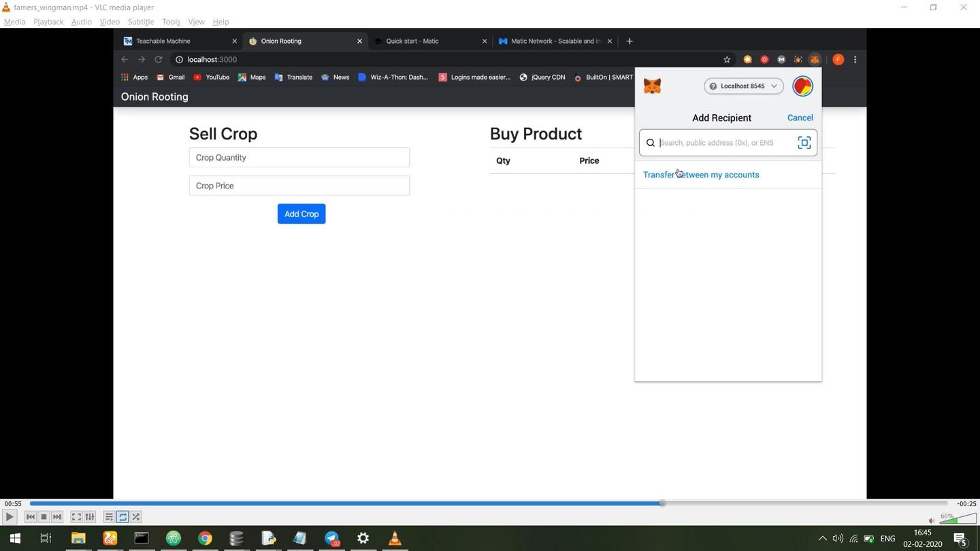
Task: Open the Video menu
Action: (110, 22)
